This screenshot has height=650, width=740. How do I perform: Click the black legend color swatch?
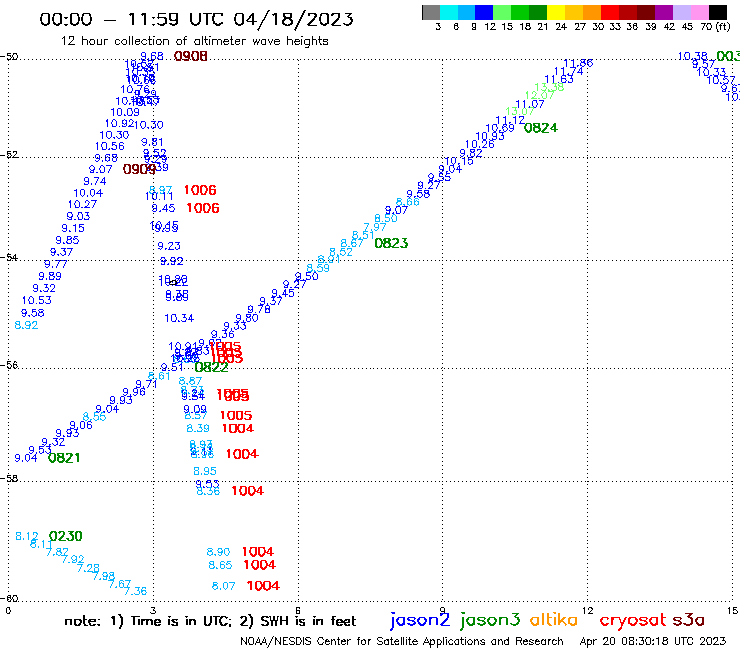(718, 12)
